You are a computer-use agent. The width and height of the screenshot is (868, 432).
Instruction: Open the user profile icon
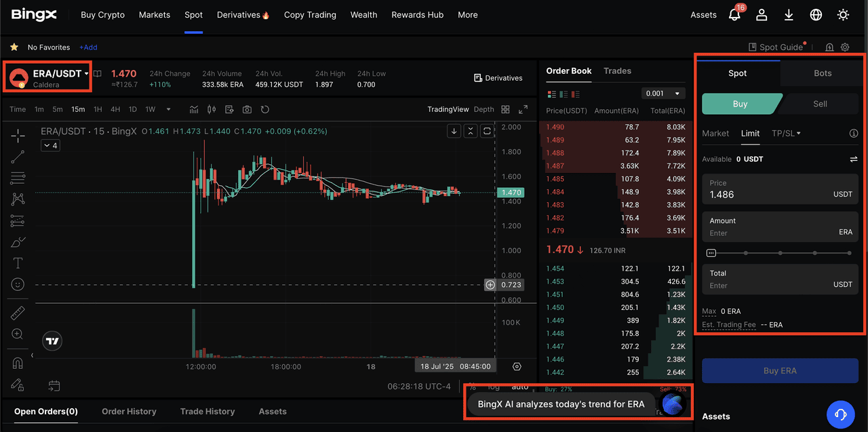coord(762,15)
